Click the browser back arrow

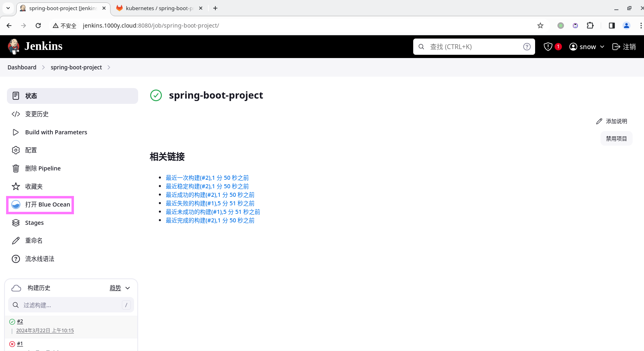pos(9,26)
